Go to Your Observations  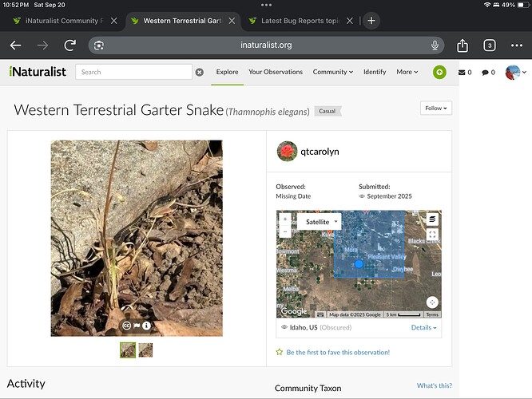tap(276, 72)
